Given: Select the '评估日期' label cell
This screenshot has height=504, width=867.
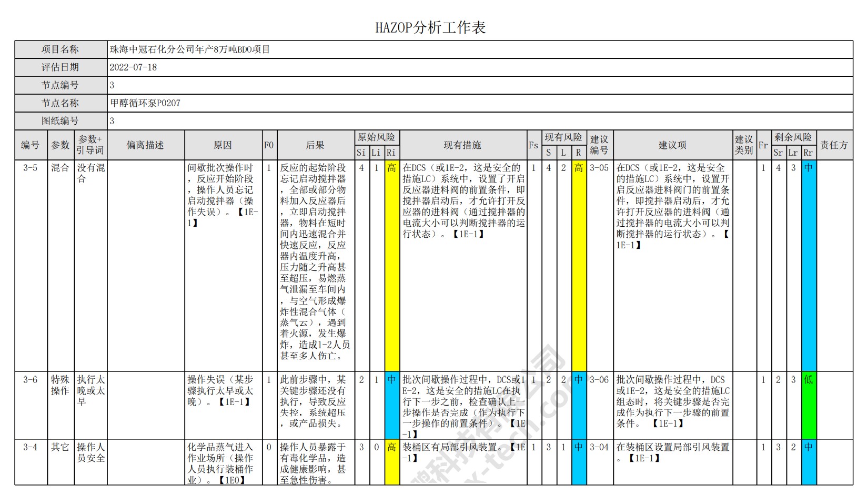Looking at the screenshot, I should click(61, 67).
